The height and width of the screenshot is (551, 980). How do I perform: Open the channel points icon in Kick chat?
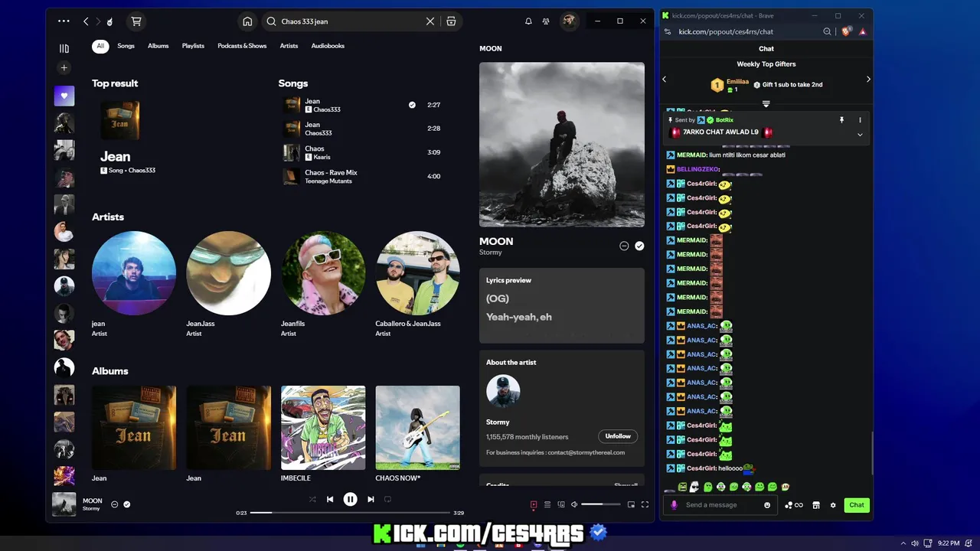(x=794, y=505)
